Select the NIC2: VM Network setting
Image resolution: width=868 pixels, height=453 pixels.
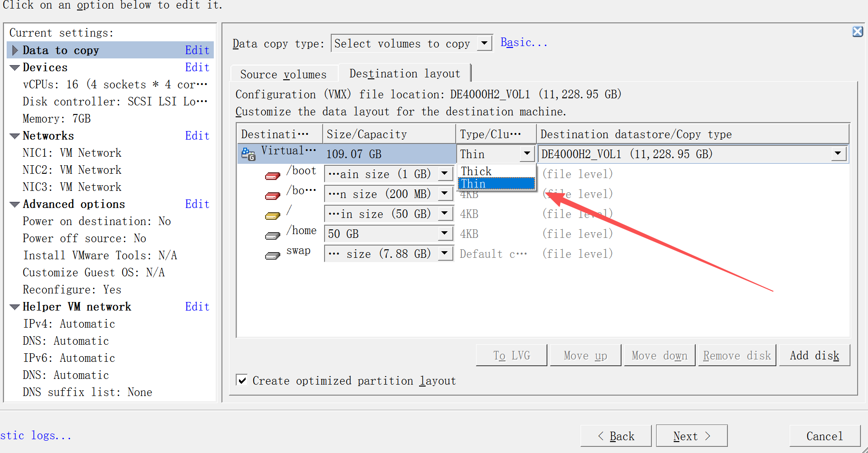point(72,170)
